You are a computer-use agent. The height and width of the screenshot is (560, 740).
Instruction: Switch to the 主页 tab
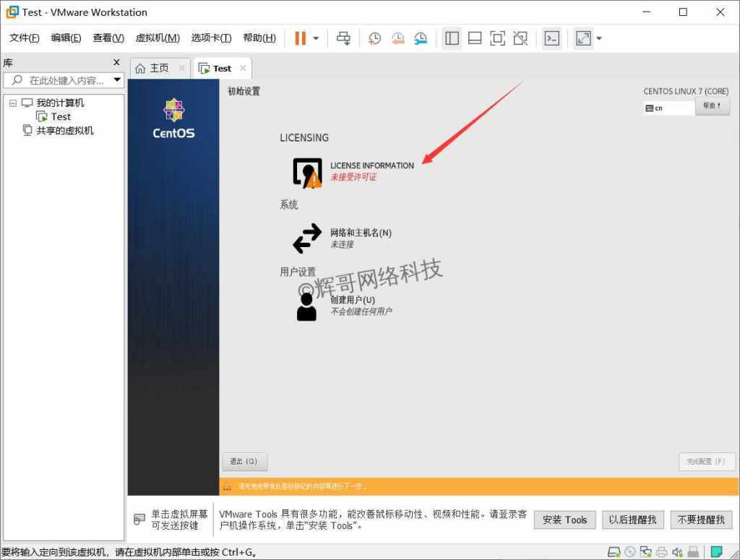(x=159, y=69)
